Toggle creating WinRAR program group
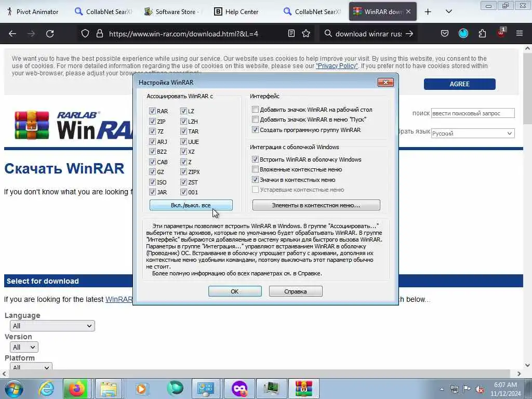Image resolution: width=532 pixels, height=399 pixels. tap(255, 129)
